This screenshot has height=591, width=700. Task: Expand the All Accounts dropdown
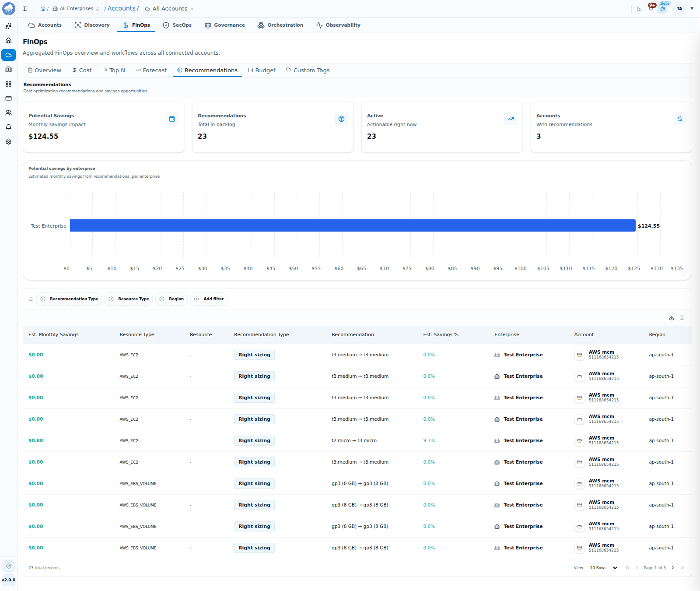169,9
